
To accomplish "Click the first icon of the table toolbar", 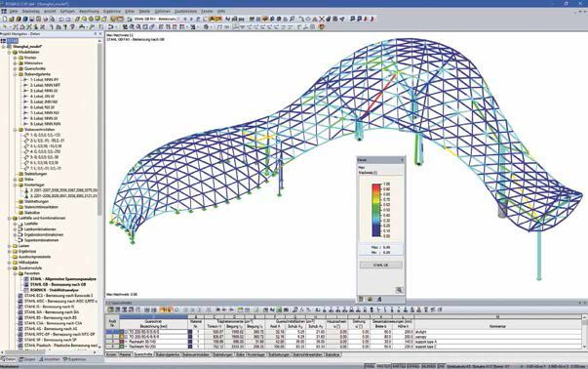I will [x=110, y=310].
